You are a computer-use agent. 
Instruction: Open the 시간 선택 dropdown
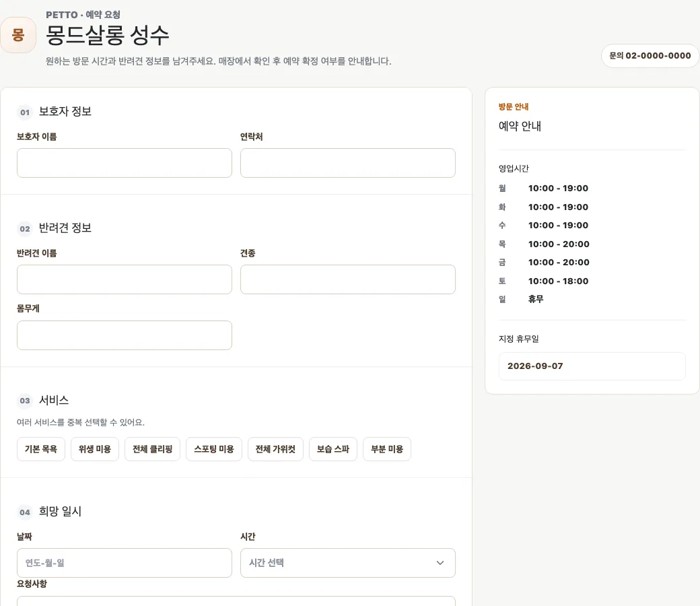pos(348,563)
